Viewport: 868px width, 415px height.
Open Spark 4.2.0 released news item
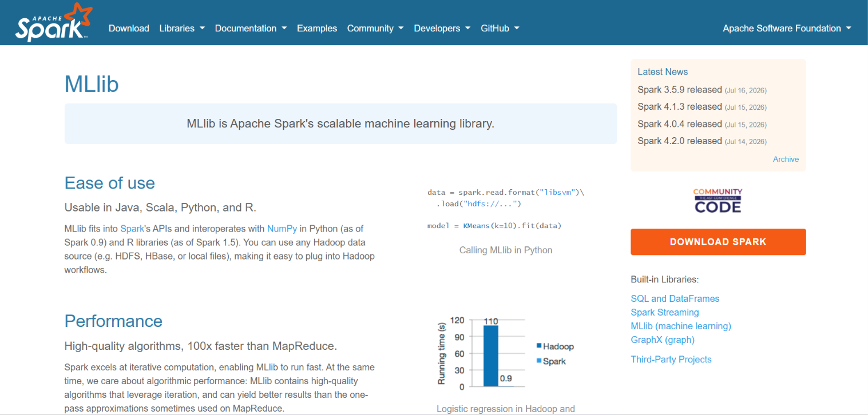tap(680, 141)
